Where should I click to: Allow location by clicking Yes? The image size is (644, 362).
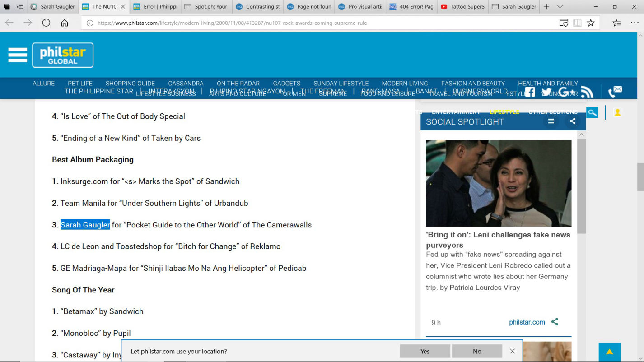point(425,351)
